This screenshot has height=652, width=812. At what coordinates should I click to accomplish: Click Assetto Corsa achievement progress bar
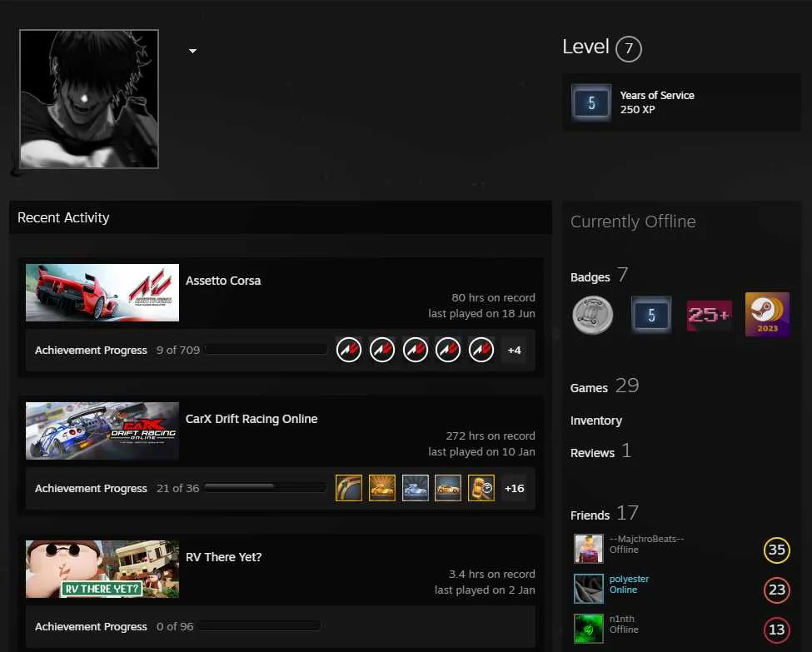(x=266, y=350)
